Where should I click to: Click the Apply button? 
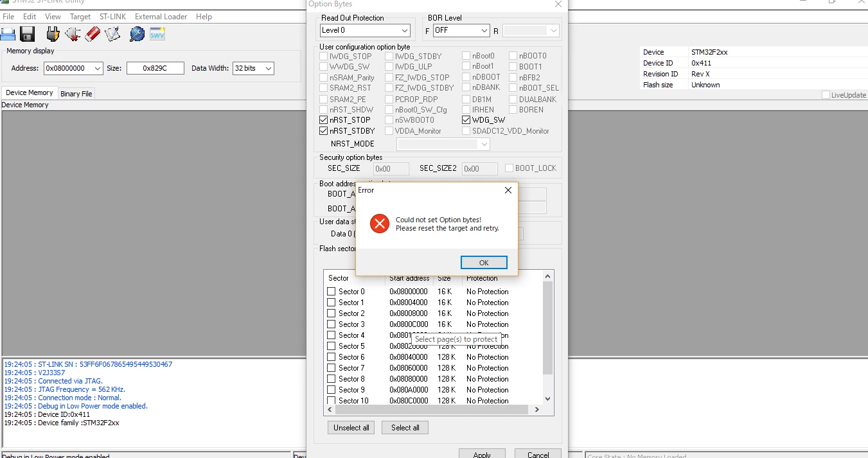click(x=482, y=454)
